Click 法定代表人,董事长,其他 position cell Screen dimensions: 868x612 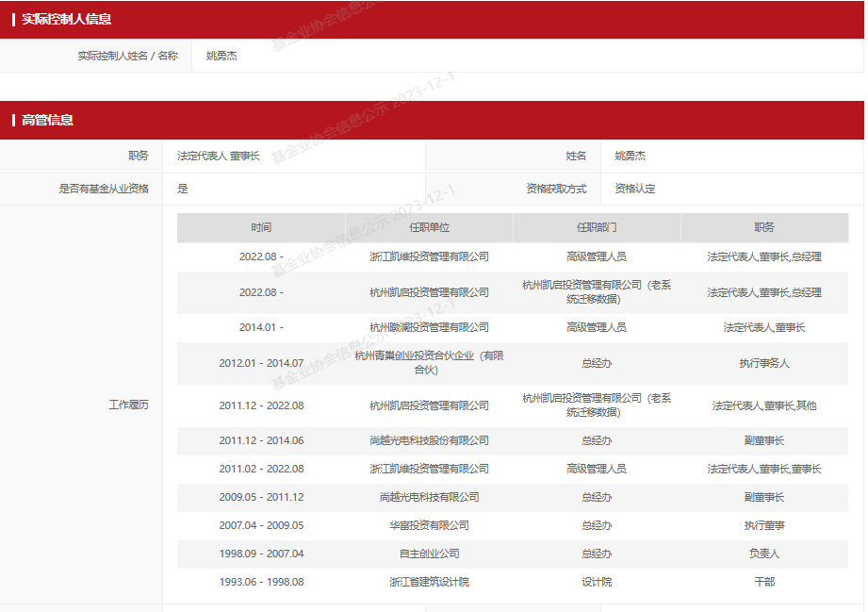(x=764, y=406)
